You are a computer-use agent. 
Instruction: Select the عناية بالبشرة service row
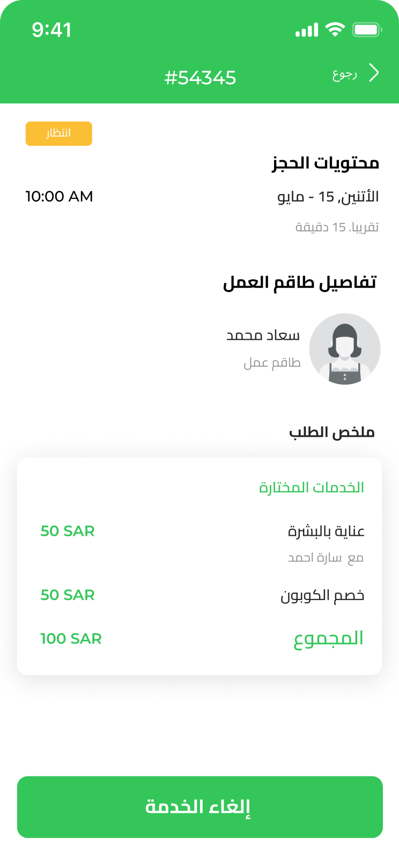[326, 532]
